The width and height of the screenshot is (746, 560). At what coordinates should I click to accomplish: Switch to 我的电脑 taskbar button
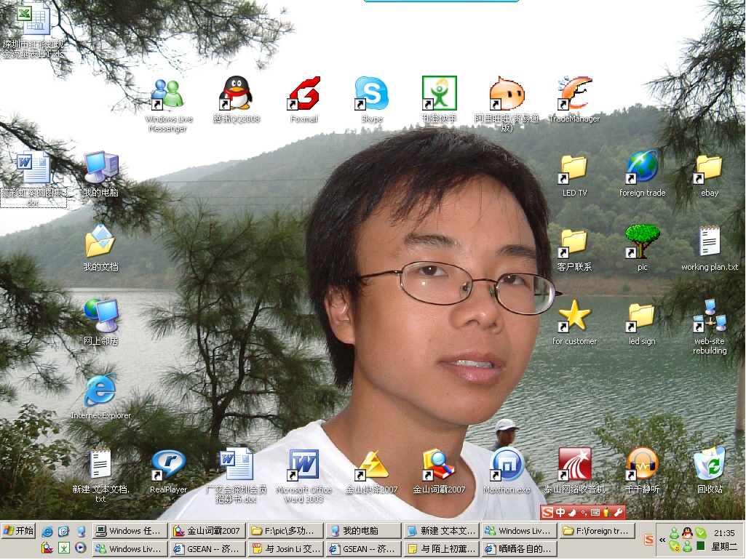click(x=364, y=530)
